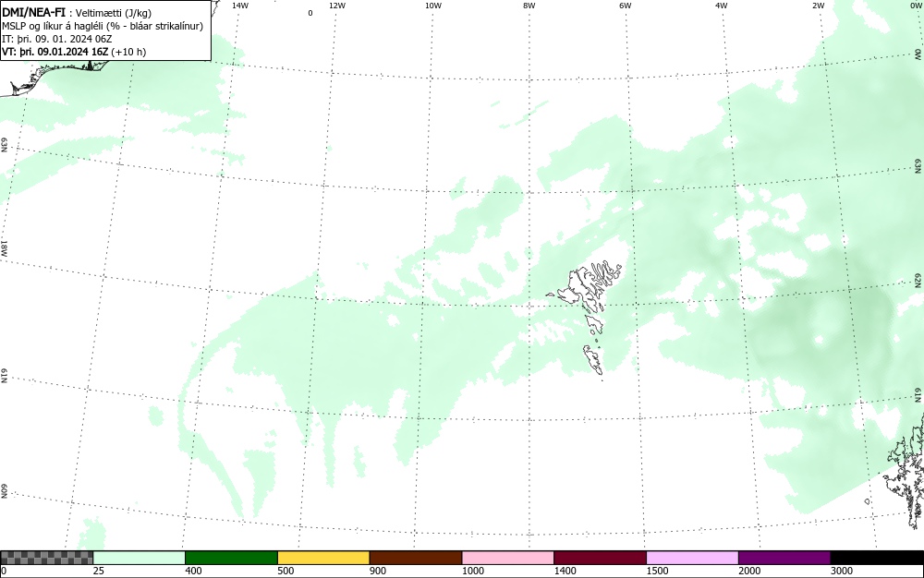924x578 pixels.
Task: Click the dark purple 2000–3000 legend swatch
Action: (784, 558)
